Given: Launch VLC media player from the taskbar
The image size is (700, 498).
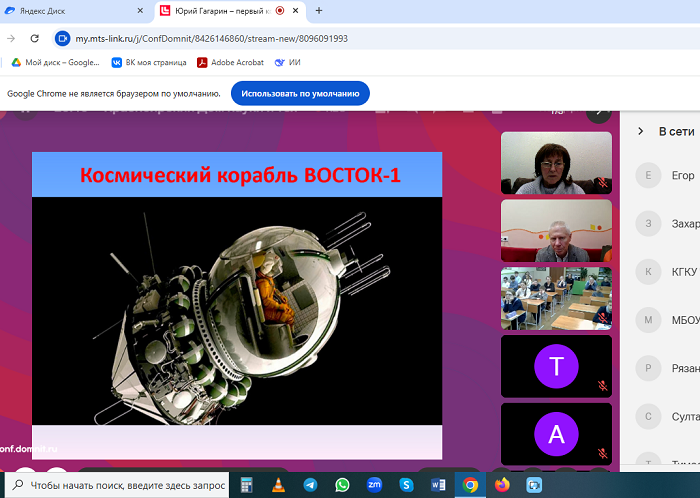Looking at the screenshot, I should pyautogui.click(x=278, y=485).
